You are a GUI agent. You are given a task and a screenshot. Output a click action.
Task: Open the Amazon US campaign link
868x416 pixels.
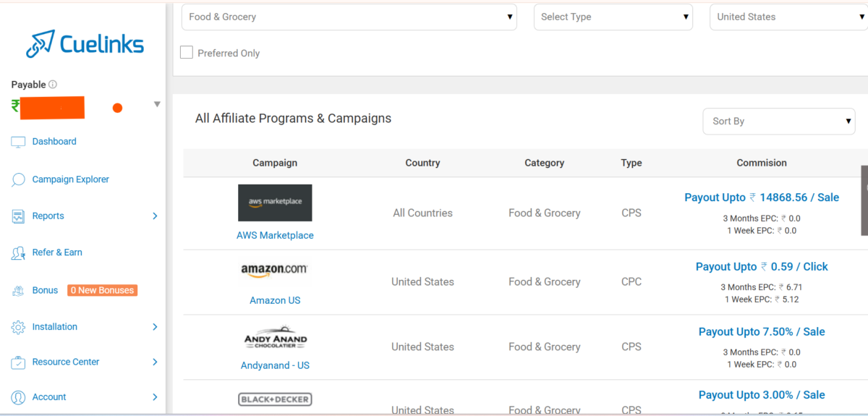275,300
